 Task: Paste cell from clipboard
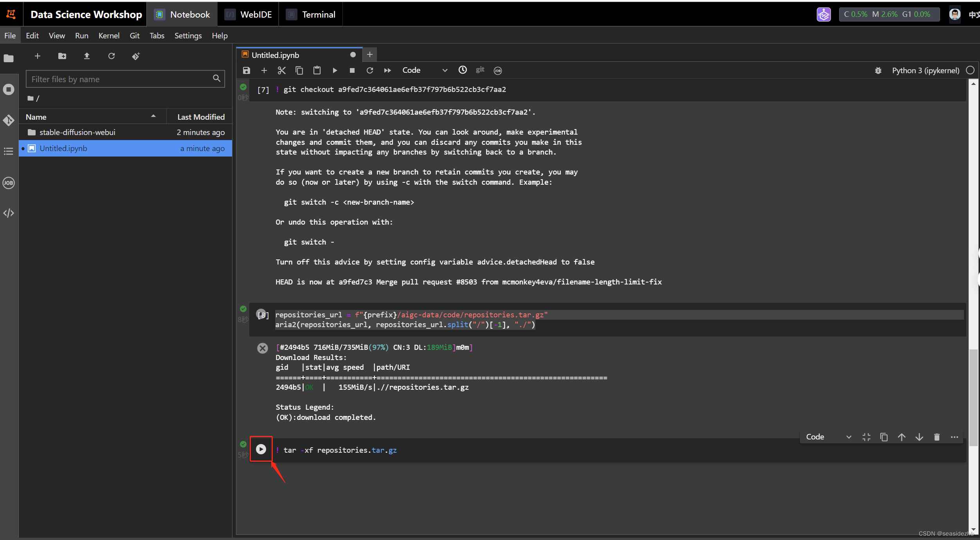tap(317, 70)
